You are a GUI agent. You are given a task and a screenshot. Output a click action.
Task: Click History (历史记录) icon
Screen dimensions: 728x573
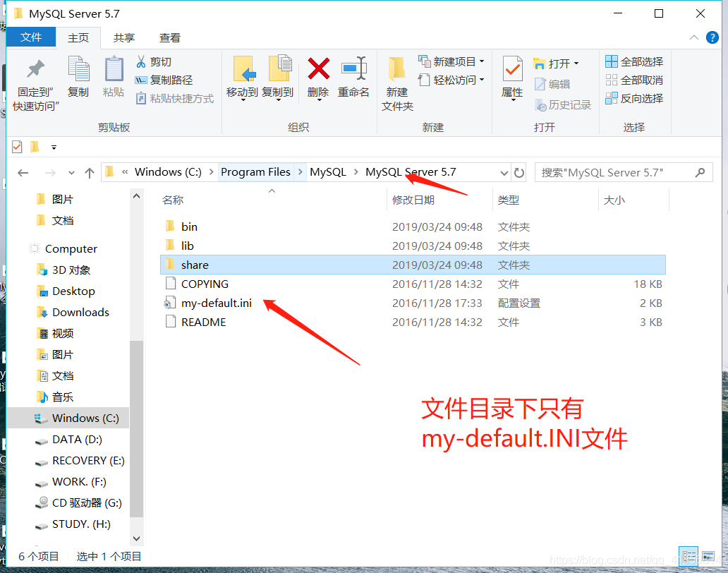point(540,105)
